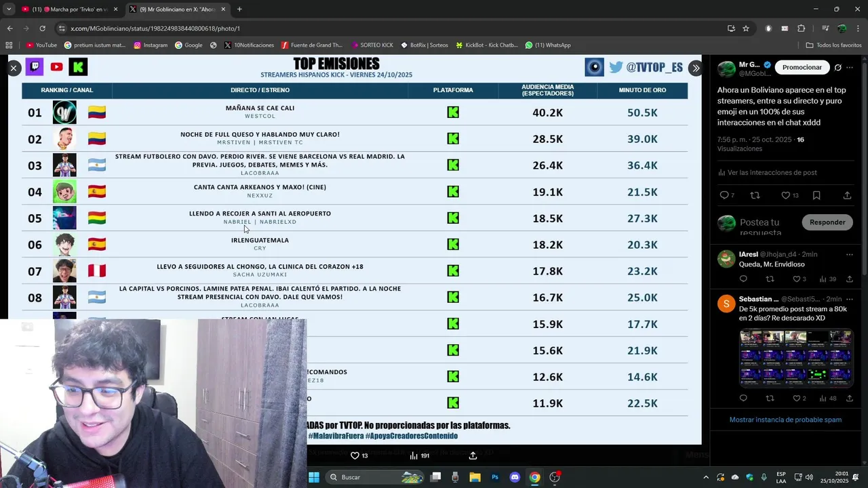Open the Fuente de Grand Th... bookmark
868x488 pixels.
pyautogui.click(x=312, y=45)
